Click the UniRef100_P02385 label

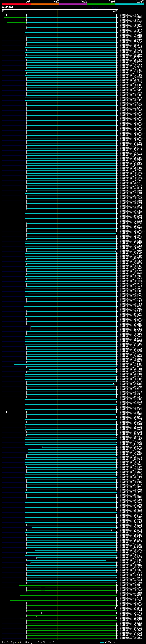coord(131,95)
